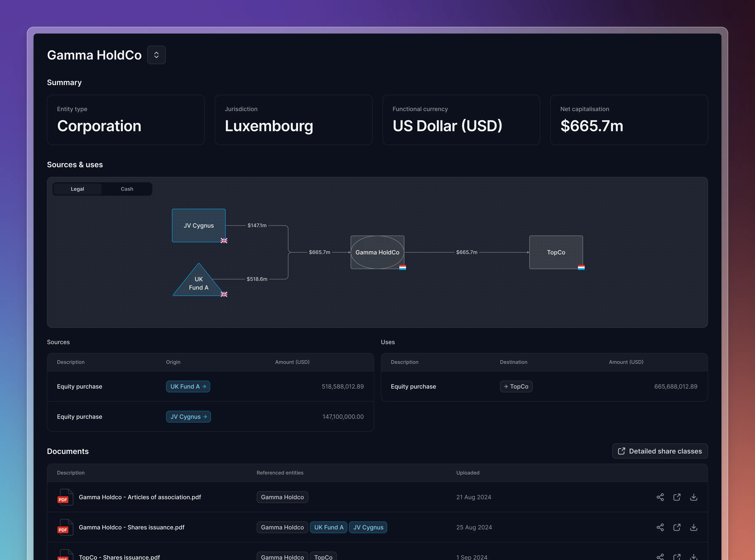Viewport: 755px width, 560px height.
Task: Click the UK flag on the JV Cygnus node
Action: 224,241
